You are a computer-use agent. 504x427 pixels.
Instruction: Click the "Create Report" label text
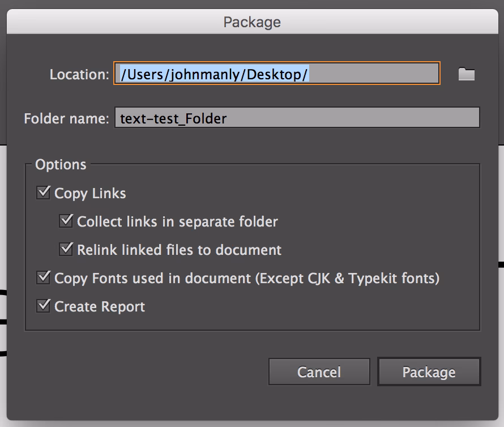[100, 307]
